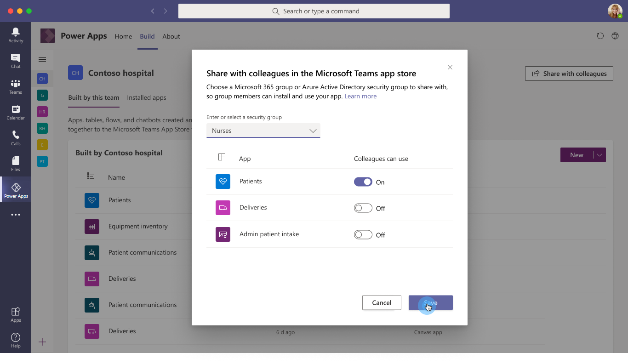Select the Built by this team tab

click(94, 97)
